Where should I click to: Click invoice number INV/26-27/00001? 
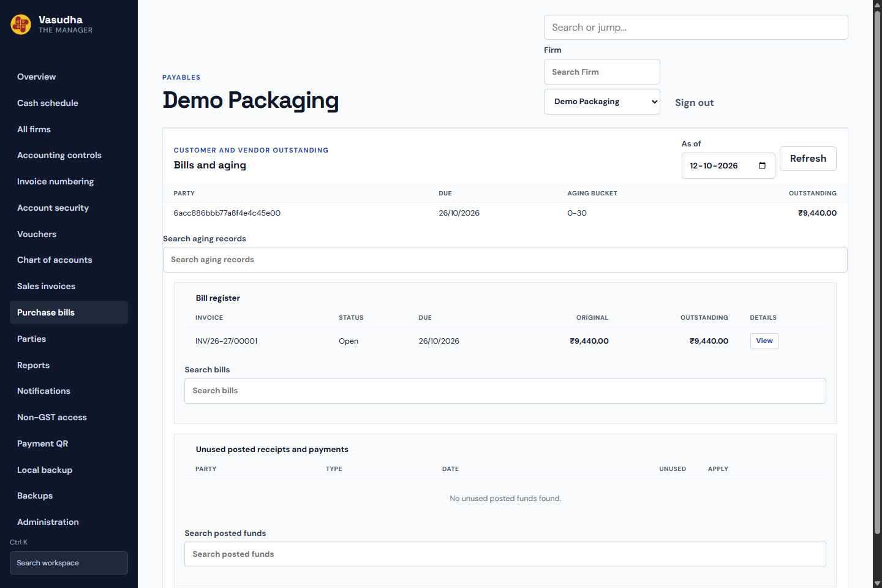coord(226,341)
